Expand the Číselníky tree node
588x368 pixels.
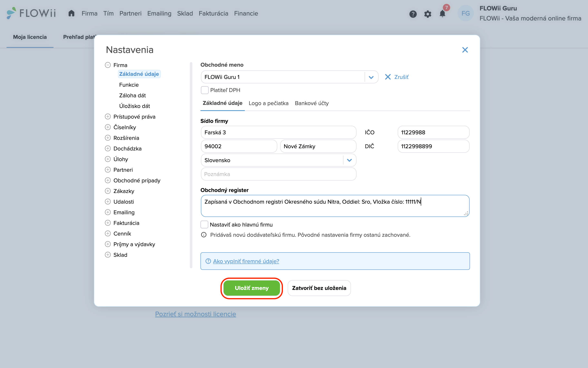[108, 127]
